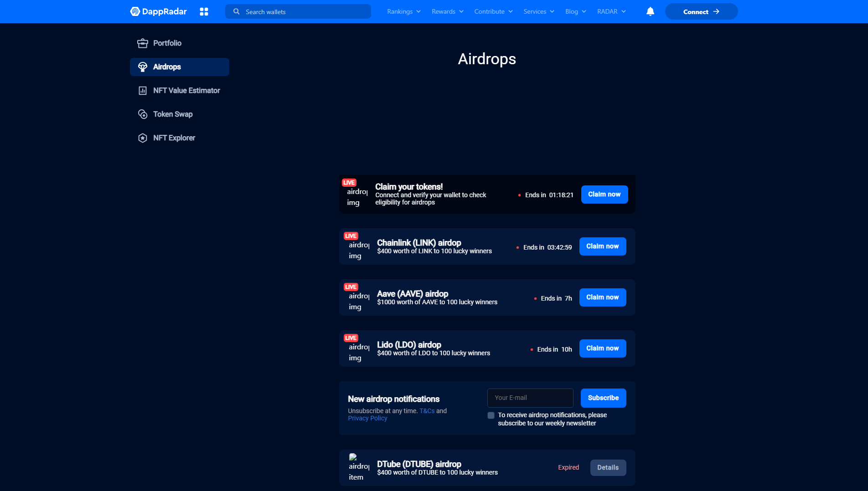The height and width of the screenshot is (491, 868).
Task: Click the Ends in 7h text
Action: (556, 298)
